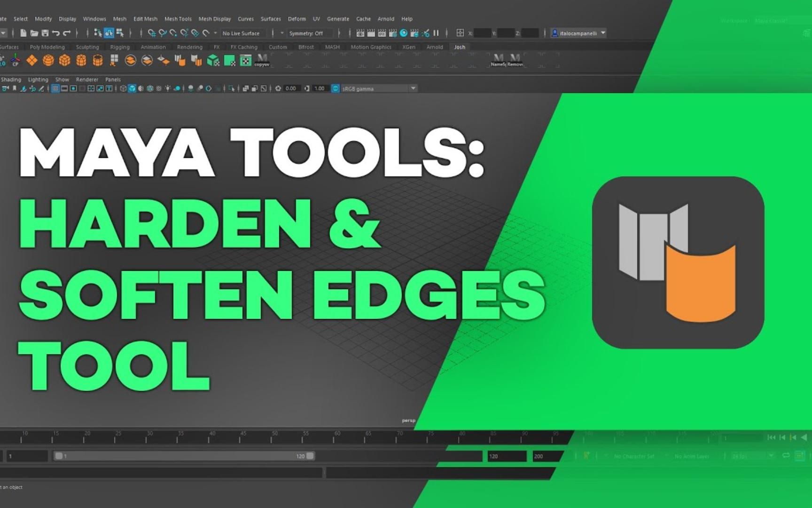The image size is (812, 508).
Task: Toggle the resolution gate icon
Action: click(73, 88)
